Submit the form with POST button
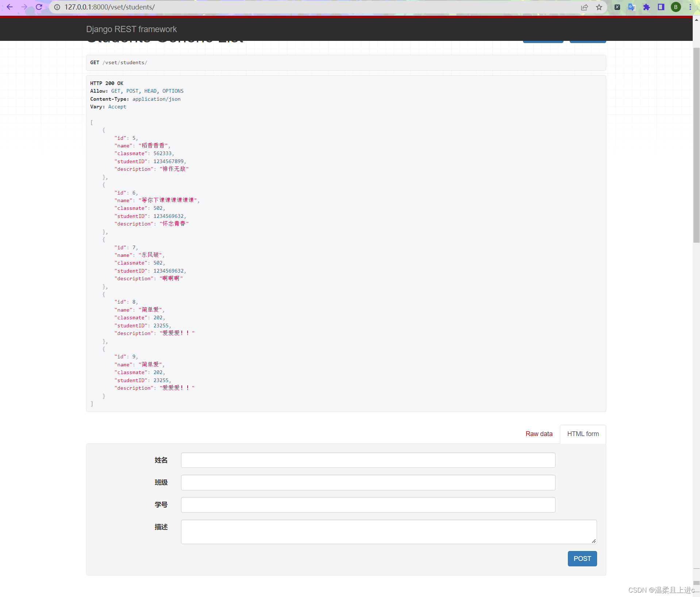Image resolution: width=700 pixels, height=597 pixels. coord(582,559)
